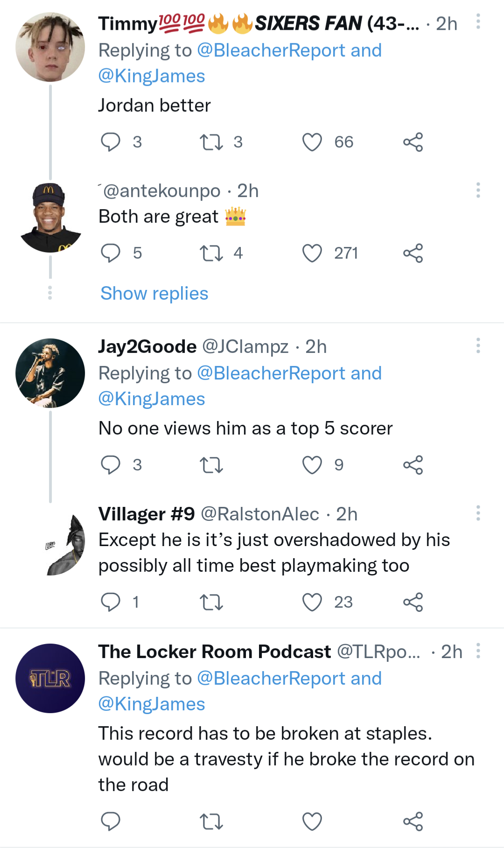
Task: Open @antekounpo's profile from the handle
Action: pos(161,191)
